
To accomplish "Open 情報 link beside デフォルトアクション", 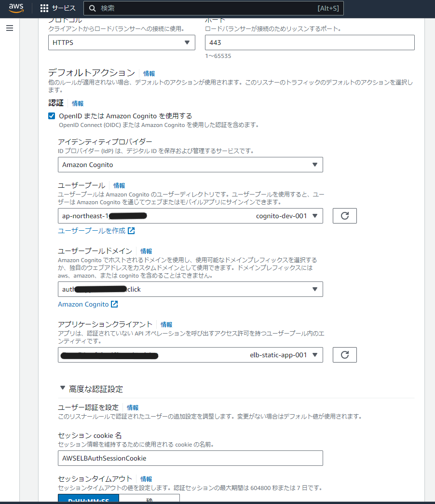I will tap(149, 73).
